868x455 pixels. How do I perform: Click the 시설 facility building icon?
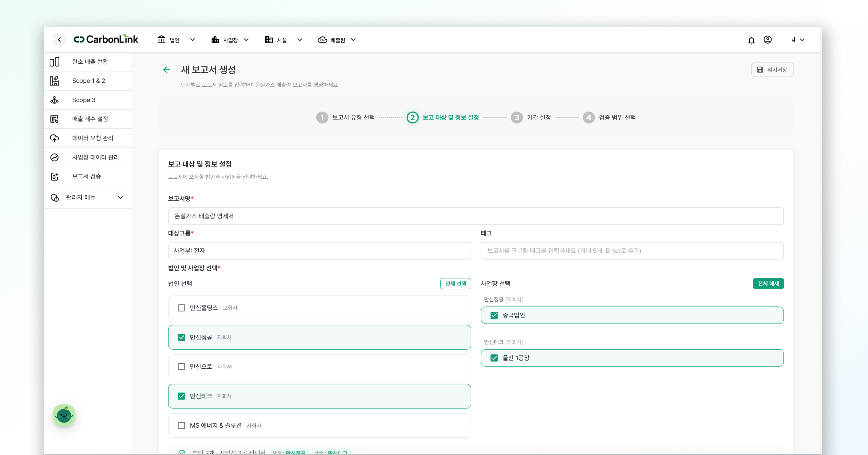click(269, 40)
